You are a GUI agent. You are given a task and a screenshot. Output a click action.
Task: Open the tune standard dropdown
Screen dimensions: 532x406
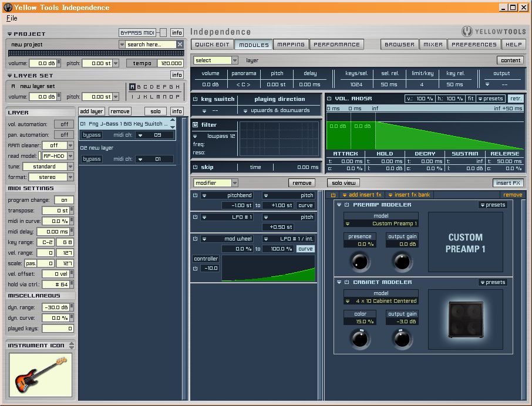click(70, 167)
